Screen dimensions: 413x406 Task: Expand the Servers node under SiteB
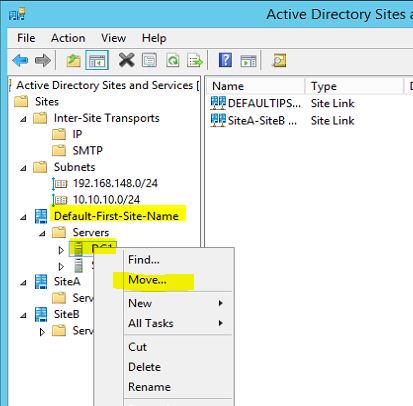pos(42,332)
